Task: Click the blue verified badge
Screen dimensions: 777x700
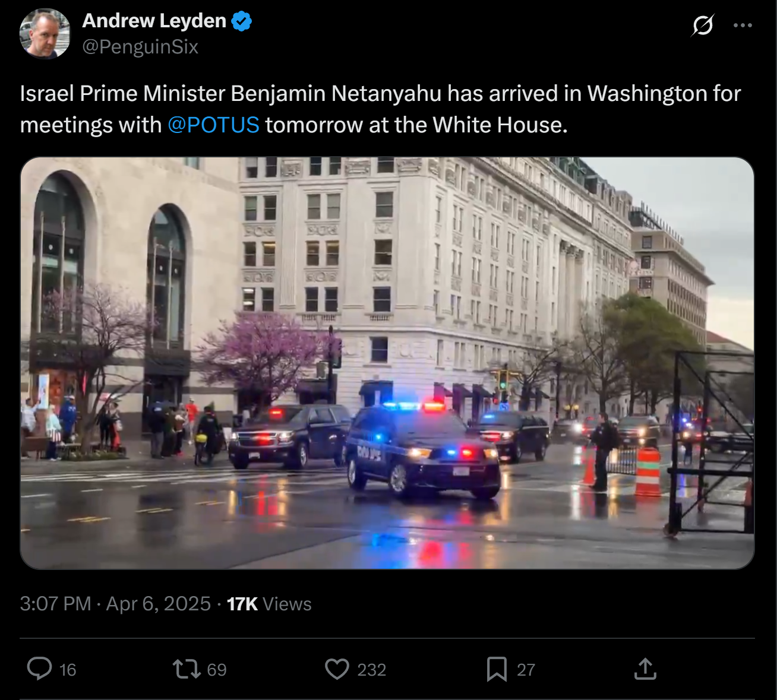Action: click(x=242, y=21)
